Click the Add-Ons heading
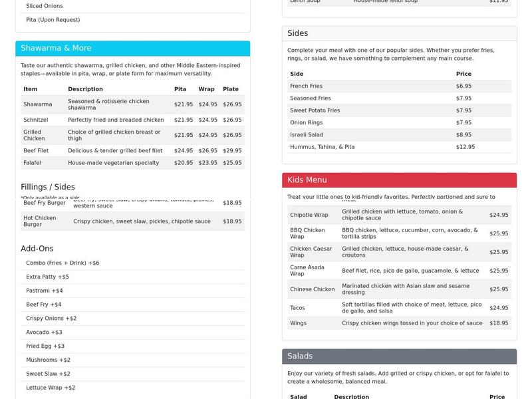Screen dimensions: 532x399 coord(37,249)
